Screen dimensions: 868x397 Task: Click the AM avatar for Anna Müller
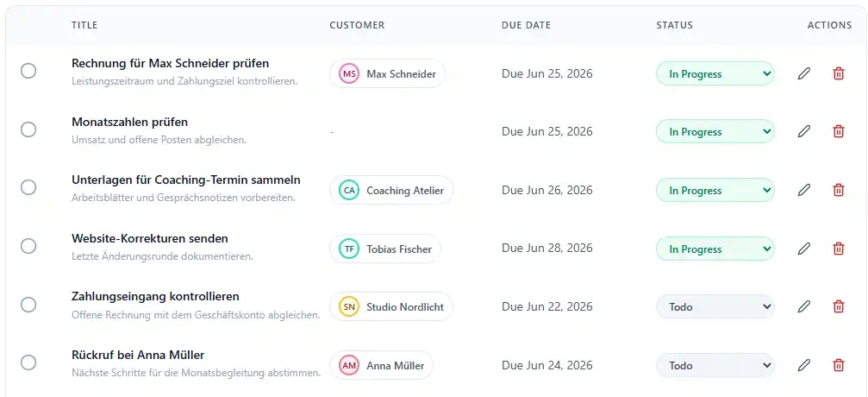pos(349,365)
